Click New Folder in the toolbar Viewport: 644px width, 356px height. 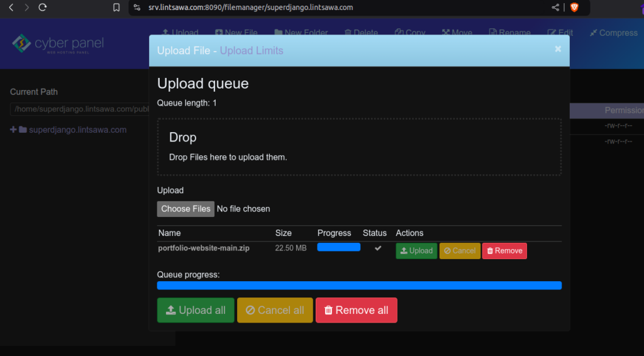point(301,33)
